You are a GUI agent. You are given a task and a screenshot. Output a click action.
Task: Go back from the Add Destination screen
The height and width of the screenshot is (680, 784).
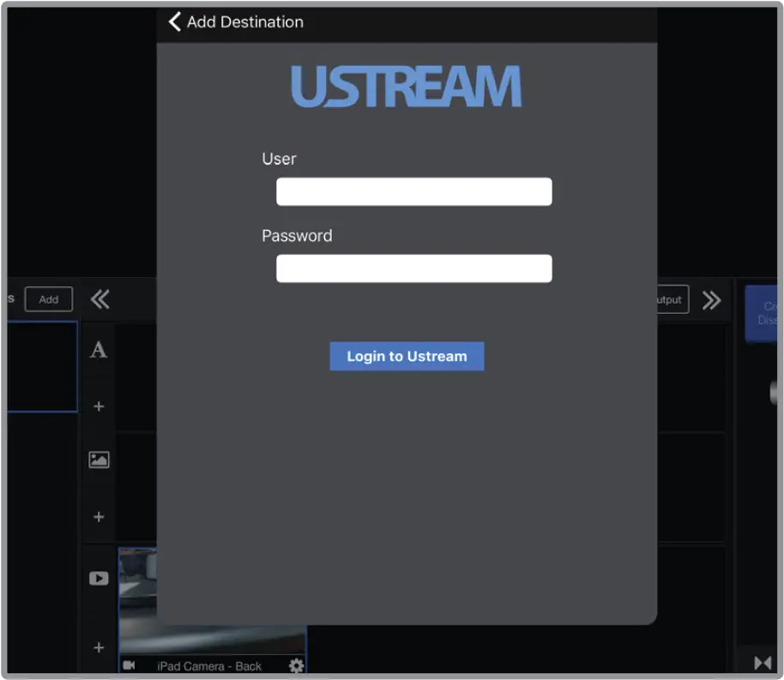173,21
